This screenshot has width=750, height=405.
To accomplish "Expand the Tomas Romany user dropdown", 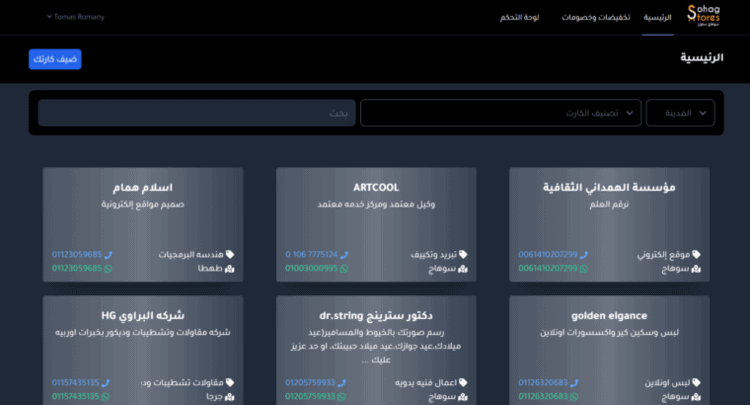I will (x=75, y=17).
